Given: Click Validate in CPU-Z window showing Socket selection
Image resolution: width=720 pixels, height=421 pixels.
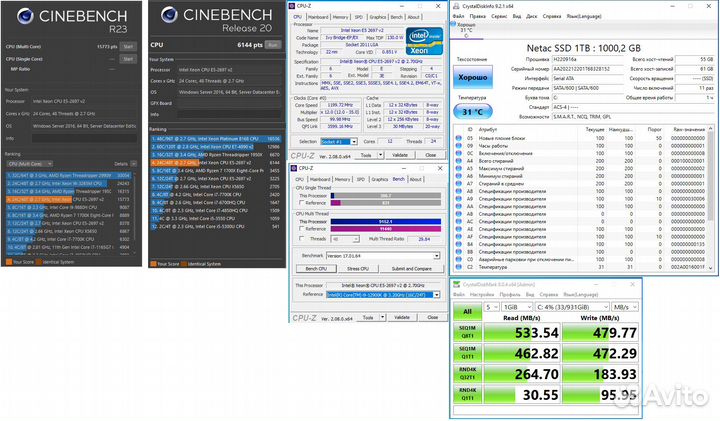Looking at the screenshot, I should pyautogui.click(x=399, y=155).
